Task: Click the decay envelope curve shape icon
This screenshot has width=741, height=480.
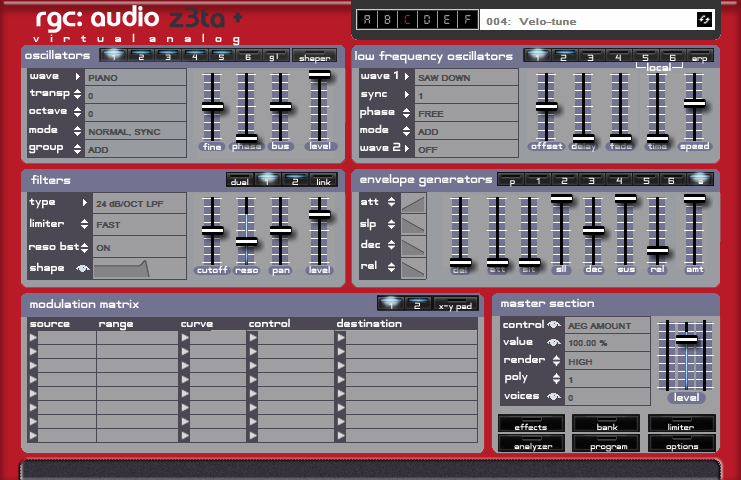Action: click(x=414, y=246)
